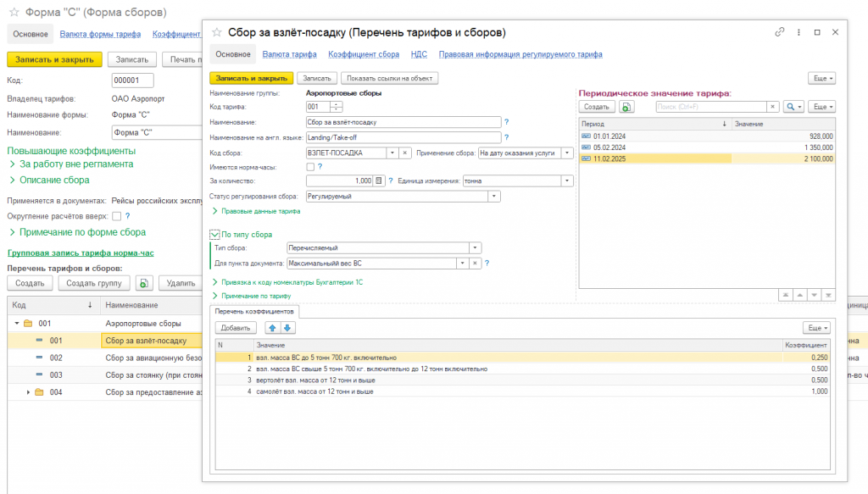This screenshot has width=868, height=494.
Task: Switch to Валюта тарифа tab
Action: (x=290, y=54)
